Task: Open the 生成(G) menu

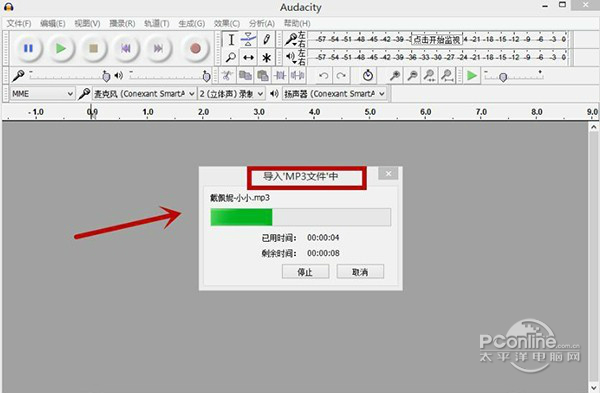Action: [192, 24]
